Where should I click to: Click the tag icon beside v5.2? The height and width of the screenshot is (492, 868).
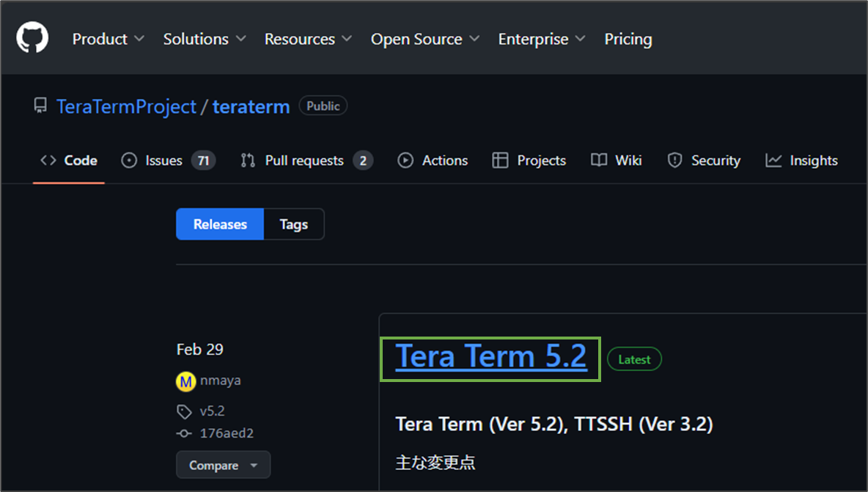click(184, 411)
